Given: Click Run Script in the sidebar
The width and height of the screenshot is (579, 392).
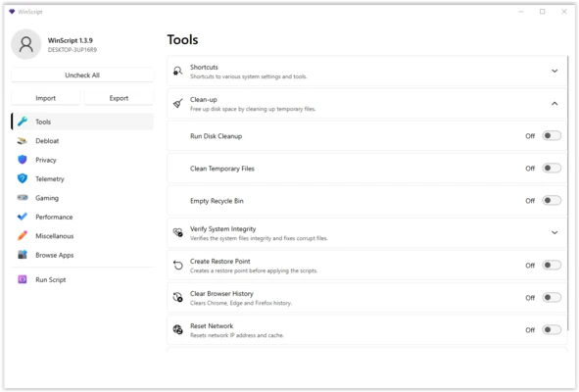Looking at the screenshot, I should click(x=82, y=279).
